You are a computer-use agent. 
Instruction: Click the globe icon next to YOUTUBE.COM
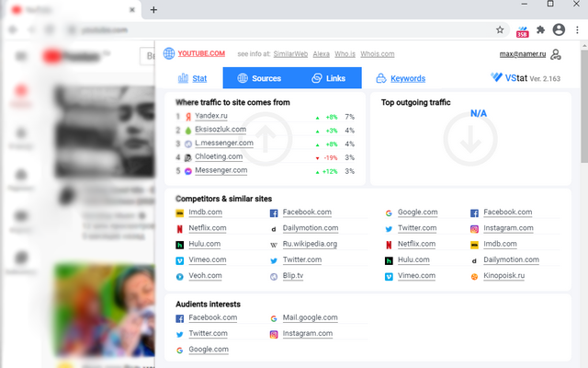[x=169, y=53]
